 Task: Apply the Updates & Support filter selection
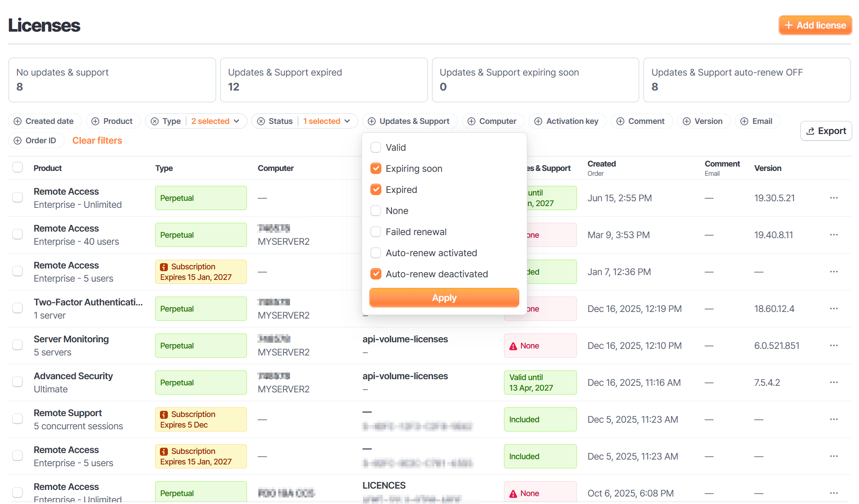coord(444,297)
